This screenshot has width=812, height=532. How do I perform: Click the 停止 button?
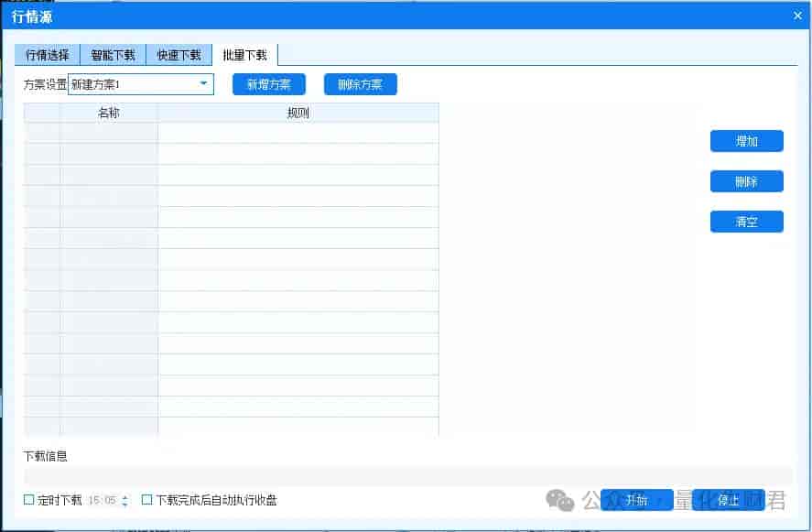coord(728,500)
